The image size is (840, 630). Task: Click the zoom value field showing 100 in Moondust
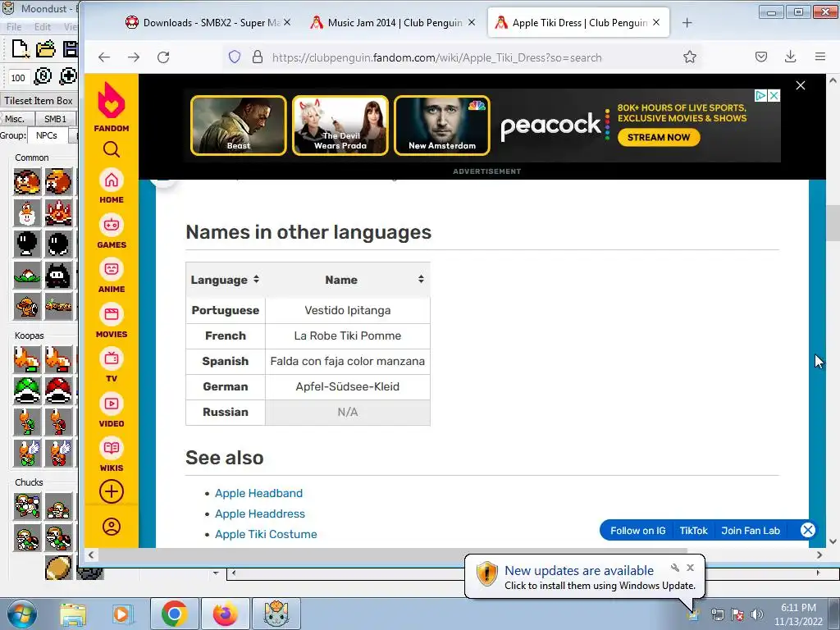18,78
